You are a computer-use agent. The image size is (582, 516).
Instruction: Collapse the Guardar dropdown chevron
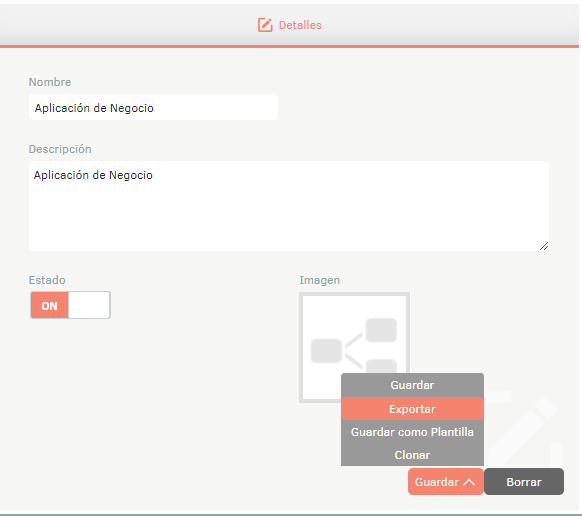(469, 482)
